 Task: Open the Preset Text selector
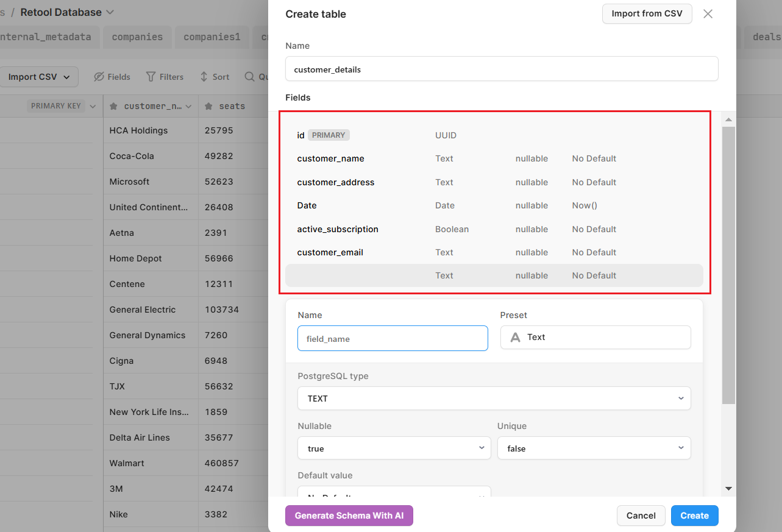click(595, 337)
